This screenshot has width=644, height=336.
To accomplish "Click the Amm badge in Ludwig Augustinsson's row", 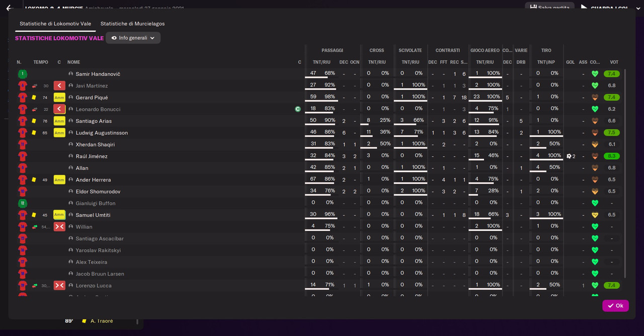I will (59, 132).
